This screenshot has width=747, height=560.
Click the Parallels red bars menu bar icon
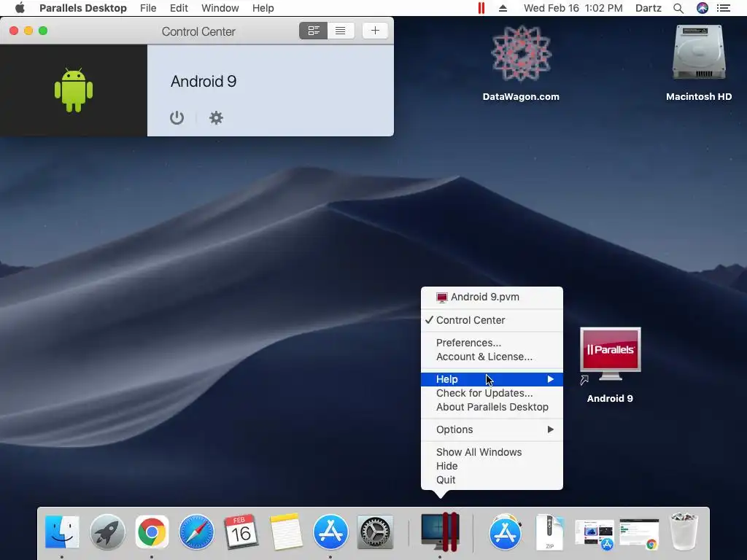tap(481, 8)
